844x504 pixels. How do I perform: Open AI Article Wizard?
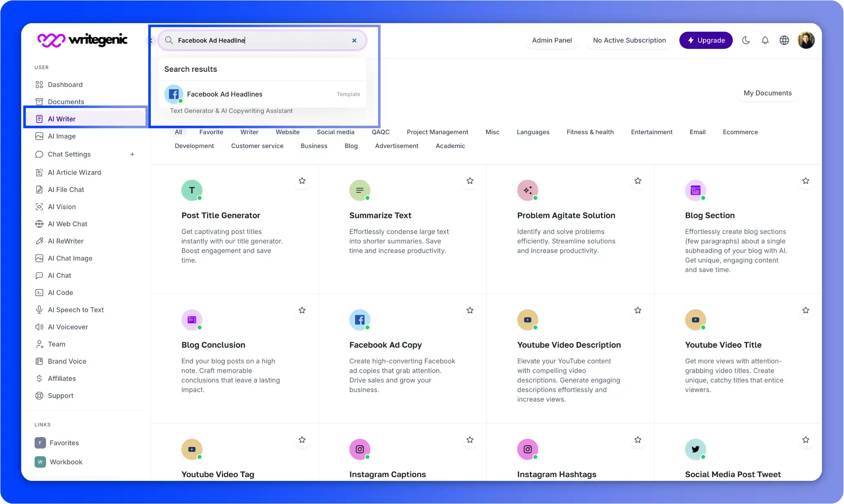coord(75,172)
